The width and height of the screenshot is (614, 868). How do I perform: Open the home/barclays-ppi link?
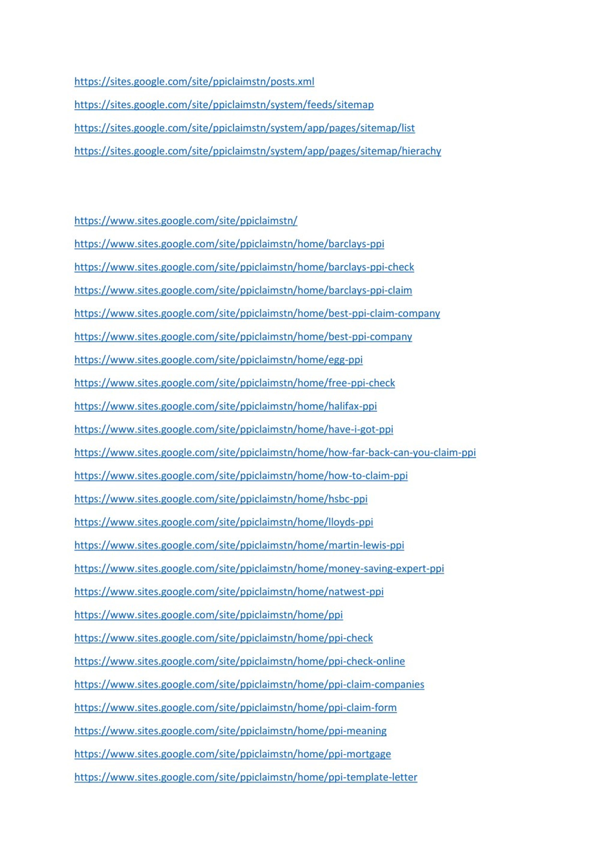[x=229, y=244]
